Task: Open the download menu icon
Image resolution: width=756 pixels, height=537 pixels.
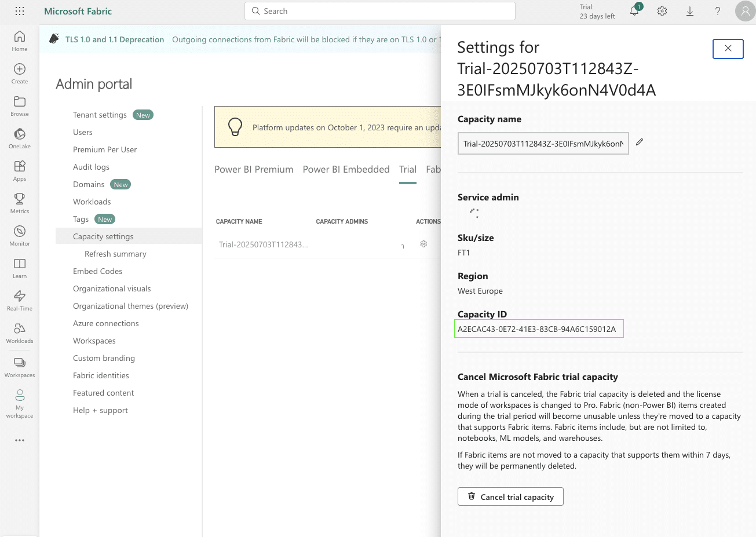Action: (690, 11)
